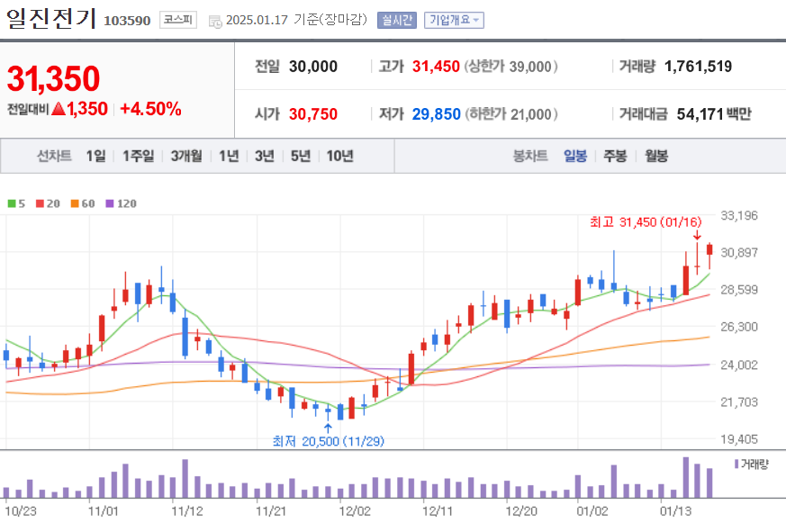Click the calendar icon beside the 2025.01.17 date

215,21
